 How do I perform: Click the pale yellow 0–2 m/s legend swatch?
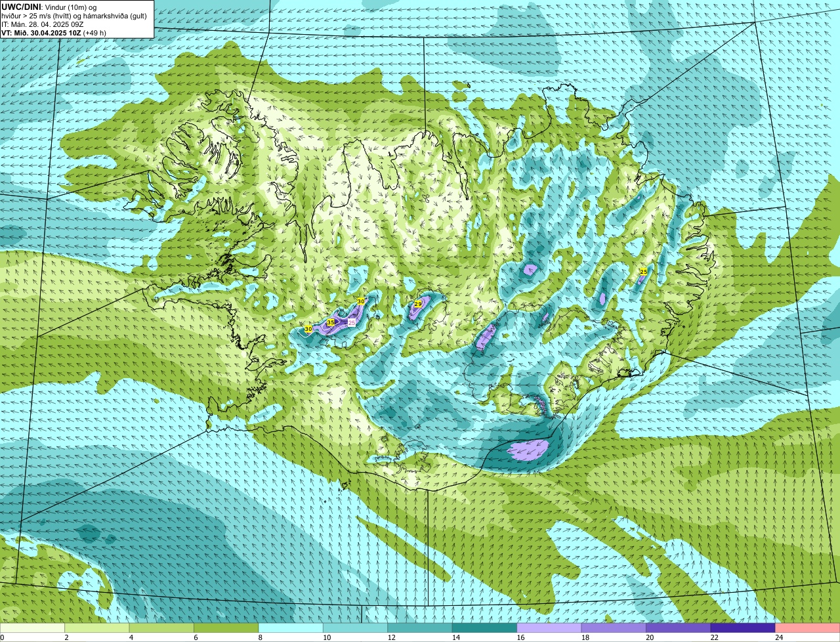coord(32,628)
